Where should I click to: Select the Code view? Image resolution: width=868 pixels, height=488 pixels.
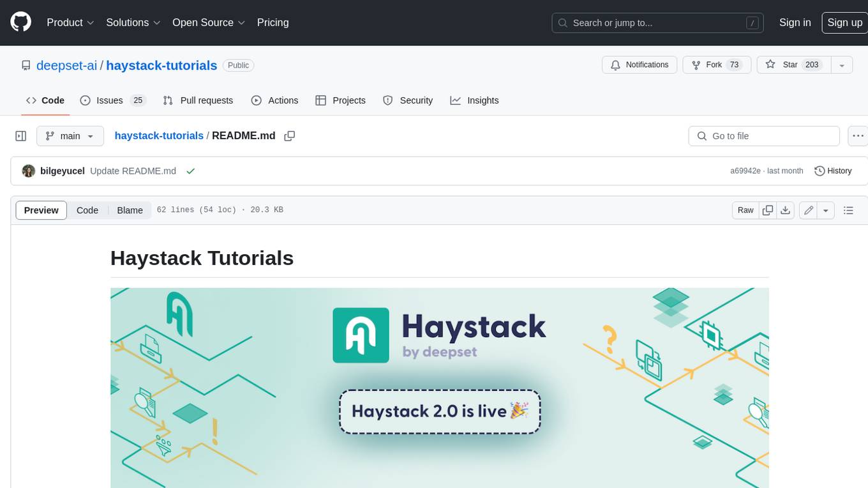87,210
